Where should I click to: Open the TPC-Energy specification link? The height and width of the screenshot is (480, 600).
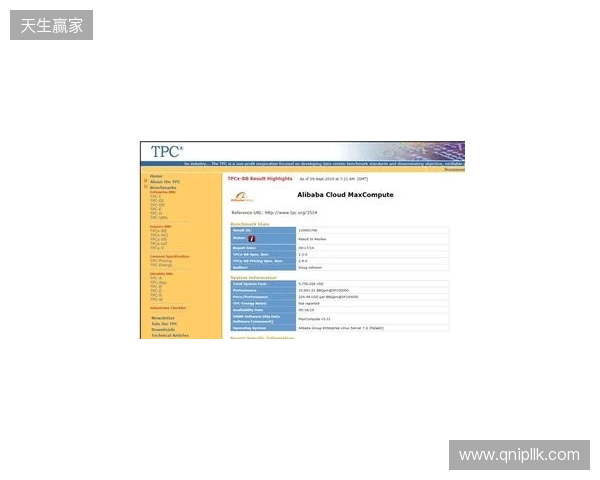tap(161, 265)
